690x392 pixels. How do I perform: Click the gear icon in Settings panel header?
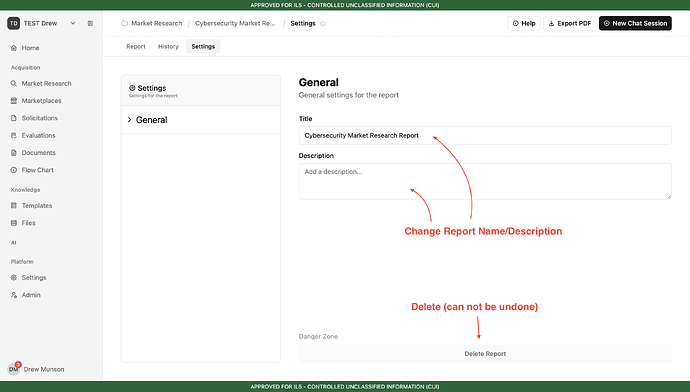(132, 88)
